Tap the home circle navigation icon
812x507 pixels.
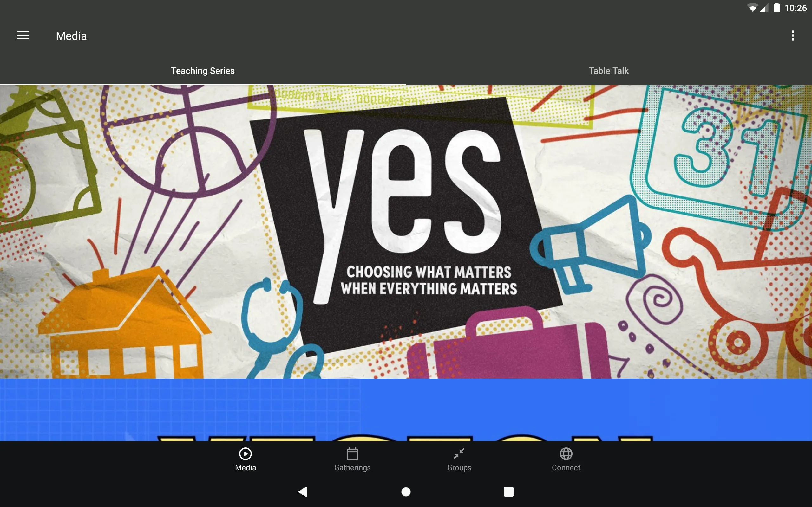[406, 491]
